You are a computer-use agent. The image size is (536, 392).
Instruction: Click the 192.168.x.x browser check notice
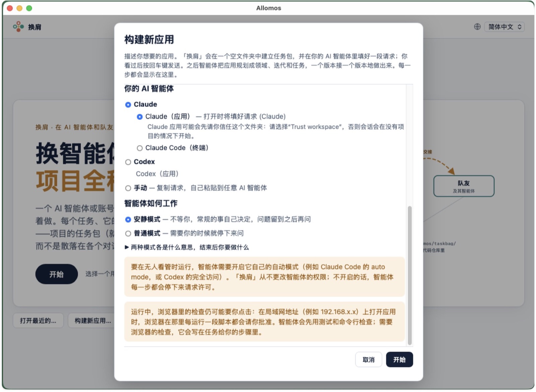(265, 322)
